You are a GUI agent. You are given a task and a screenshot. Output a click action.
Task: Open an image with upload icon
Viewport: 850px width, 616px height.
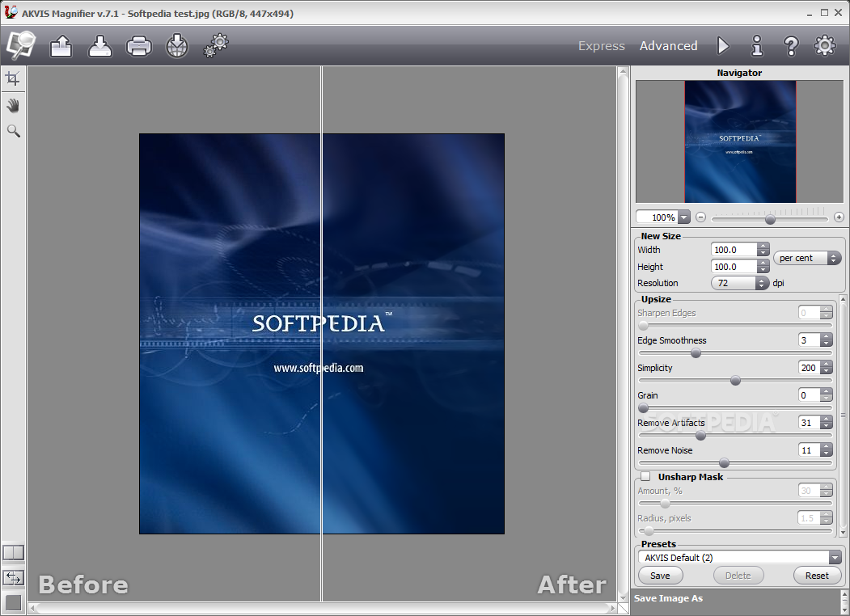tap(61, 46)
